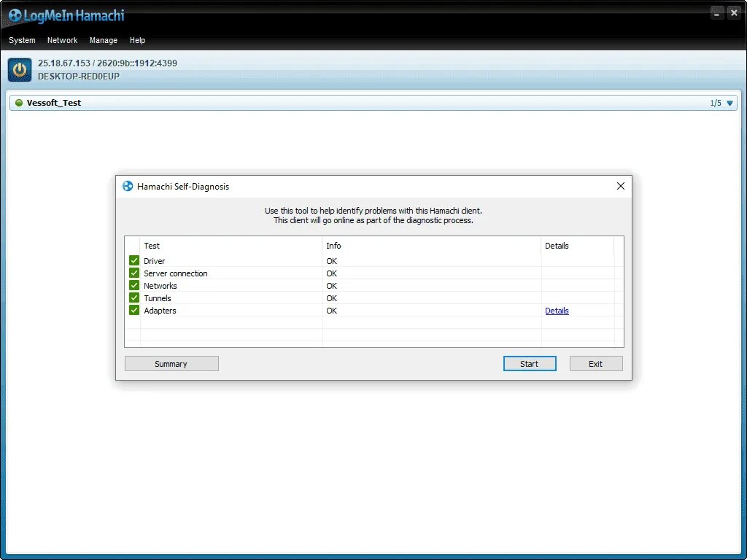Click the Tunnels test name
Viewport: 747px width, 560px height.
tap(158, 298)
